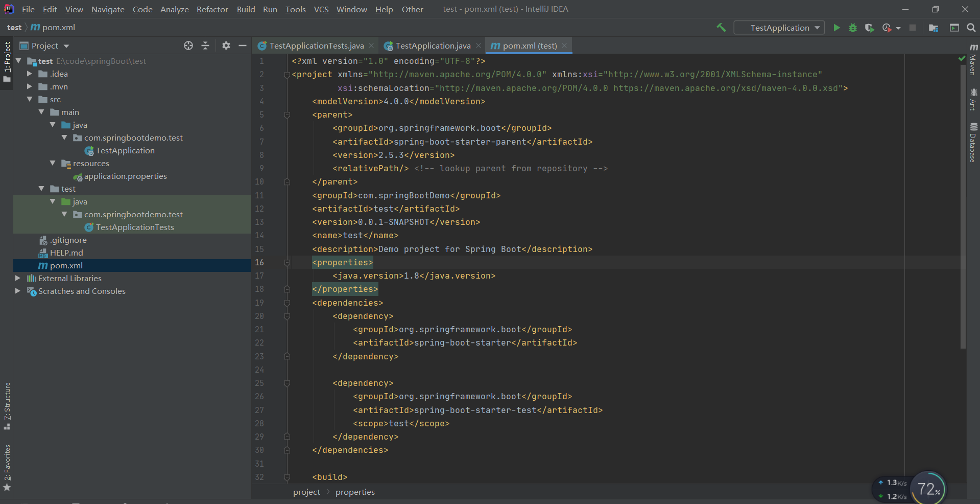Fold the build tag at line 32

[x=287, y=477]
